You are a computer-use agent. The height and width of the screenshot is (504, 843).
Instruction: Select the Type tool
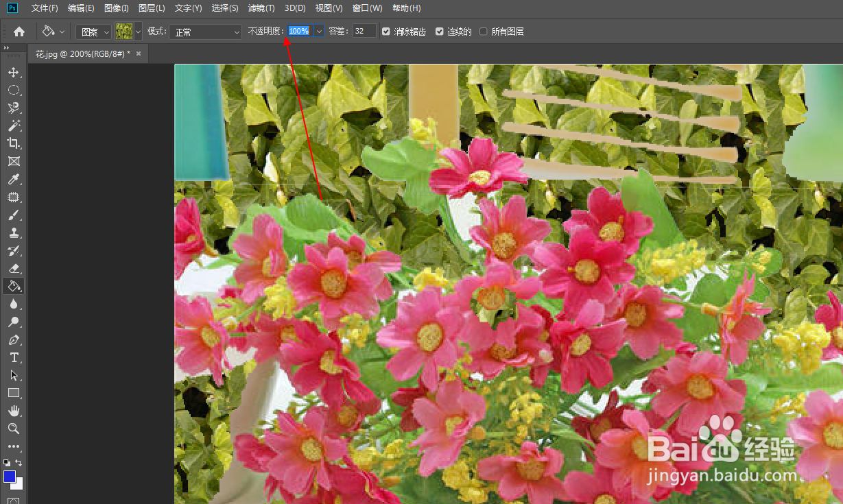(x=14, y=357)
